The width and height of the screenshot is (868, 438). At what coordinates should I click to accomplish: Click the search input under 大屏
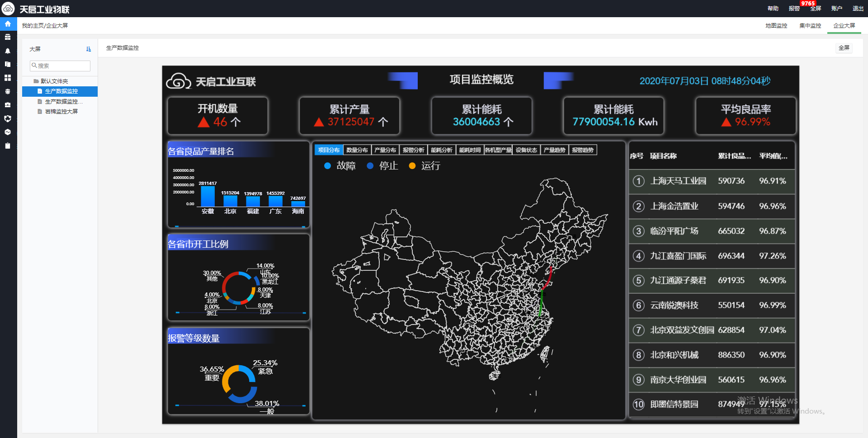click(x=60, y=66)
